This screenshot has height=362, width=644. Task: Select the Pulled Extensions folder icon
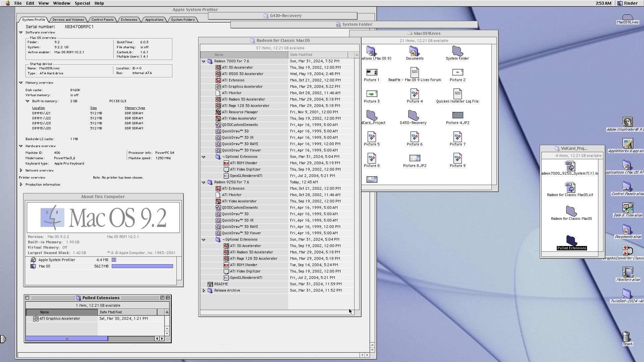pyautogui.click(x=571, y=241)
